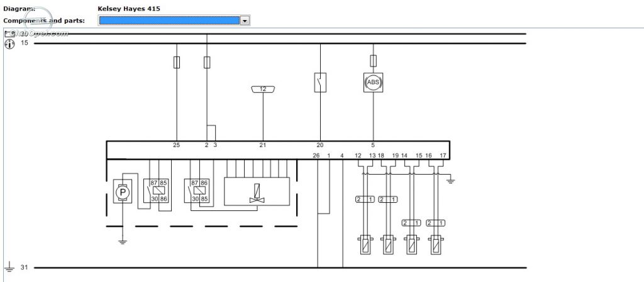Click control unit pin label 3
Viewport: 644px width, 282px height.
[x=215, y=145]
